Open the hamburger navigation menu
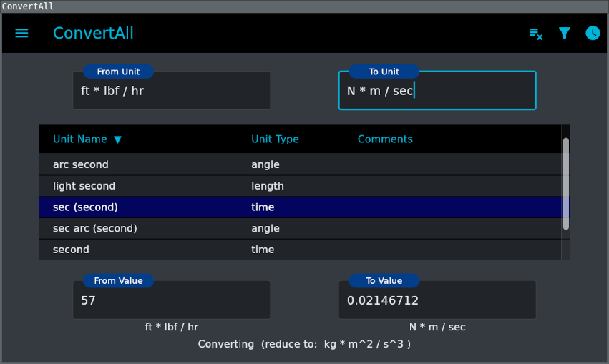This screenshot has height=364, width=609. [21, 33]
